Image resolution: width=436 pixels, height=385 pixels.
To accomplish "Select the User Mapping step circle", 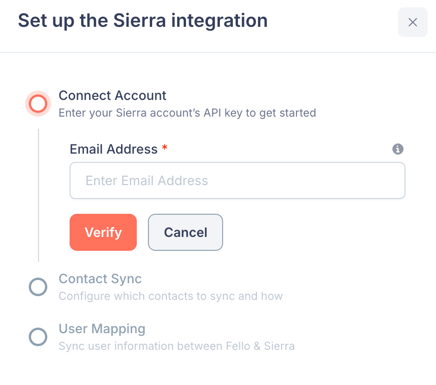I will coord(38,337).
